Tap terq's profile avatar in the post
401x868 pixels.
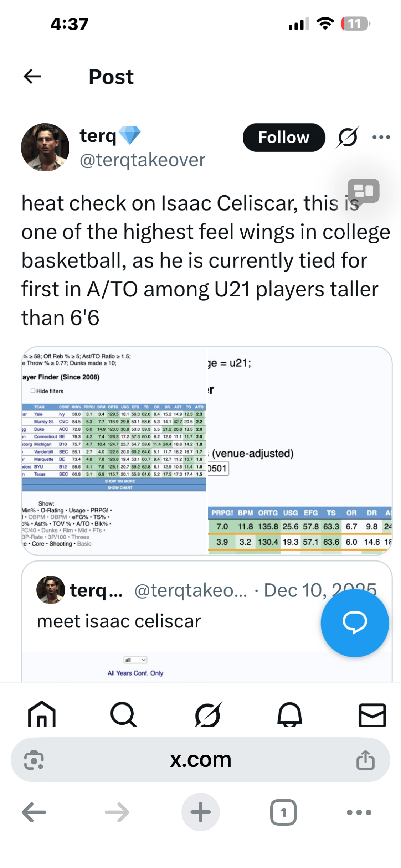[x=45, y=147]
